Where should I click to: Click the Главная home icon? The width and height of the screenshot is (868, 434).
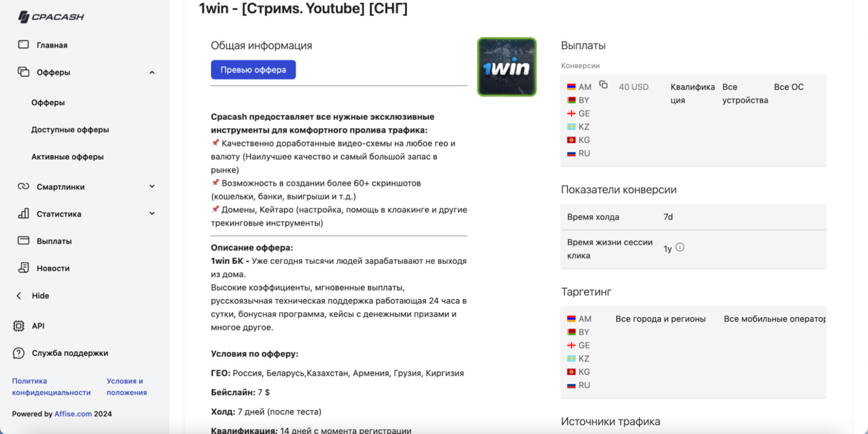tap(23, 45)
